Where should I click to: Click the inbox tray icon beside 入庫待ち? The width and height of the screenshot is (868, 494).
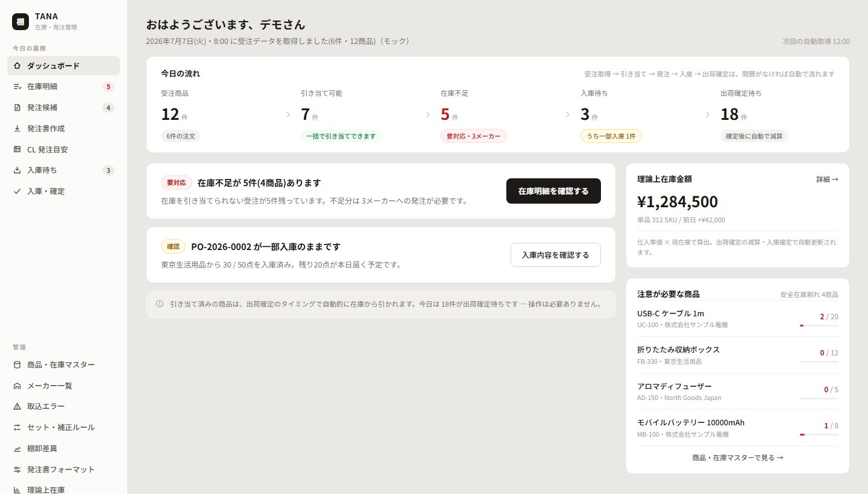click(17, 170)
